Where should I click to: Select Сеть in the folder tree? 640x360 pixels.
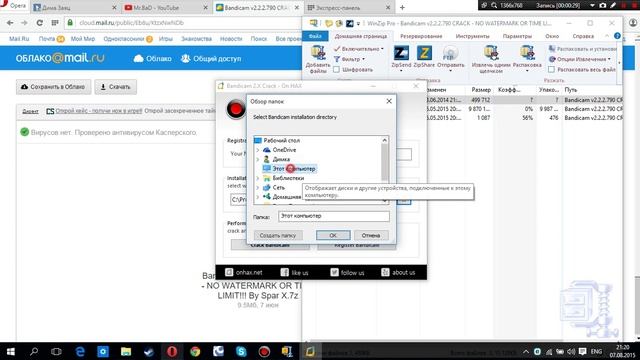pos(278,187)
